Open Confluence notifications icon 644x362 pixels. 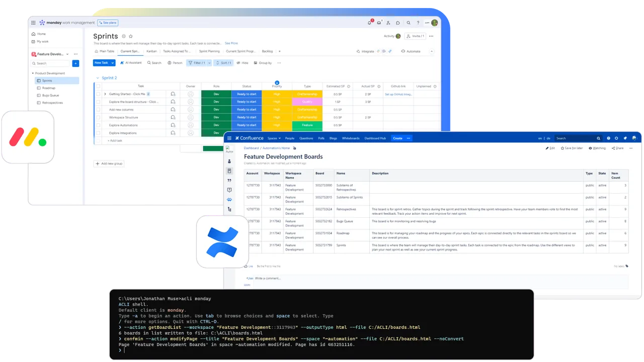pyautogui.click(x=625, y=138)
